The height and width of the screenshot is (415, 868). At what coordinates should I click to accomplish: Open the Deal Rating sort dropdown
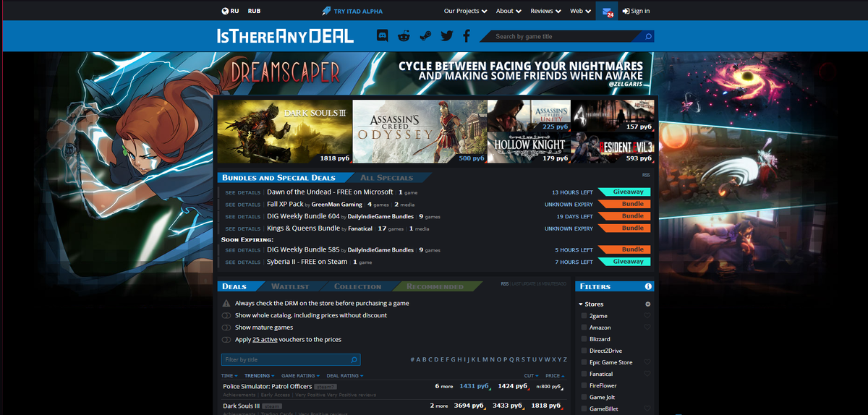[x=344, y=376]
